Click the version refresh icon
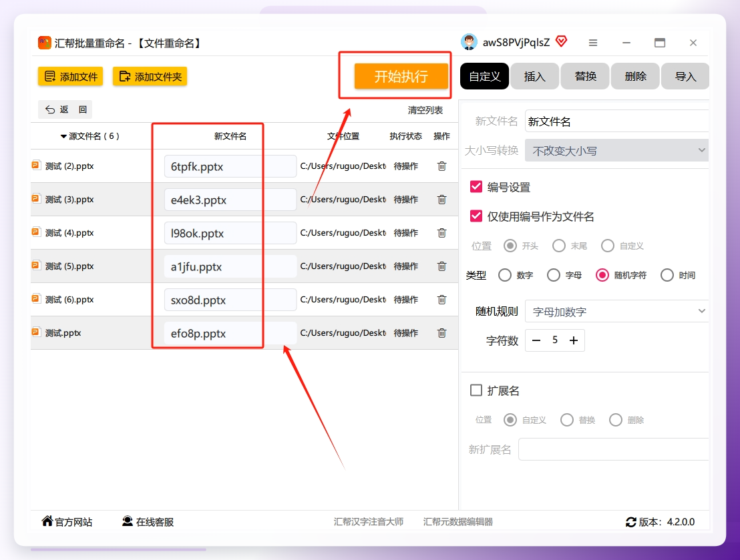This screenshot has width=740, height=560. pyautogui.click(x=631, y=522)
